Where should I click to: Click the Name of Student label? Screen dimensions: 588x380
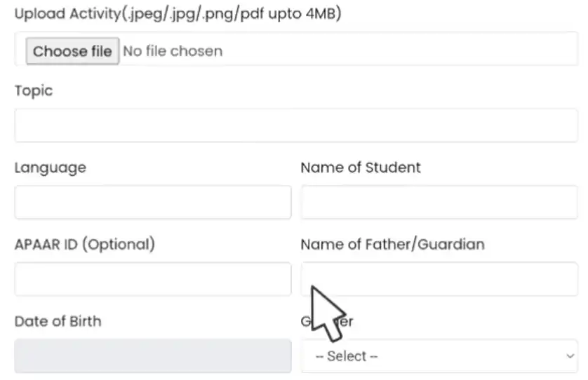pyautogui.click(x=361, y=168)
